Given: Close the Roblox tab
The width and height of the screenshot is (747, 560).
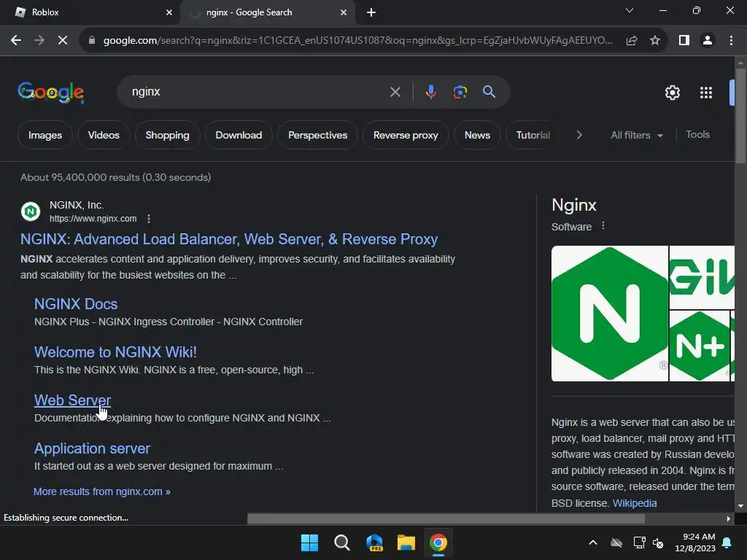Looking at the screenshot, I should click(x=169, y=12).
